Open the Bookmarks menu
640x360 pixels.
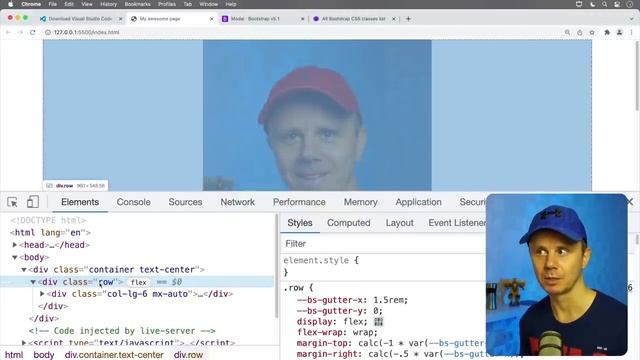tap(138, 4)
